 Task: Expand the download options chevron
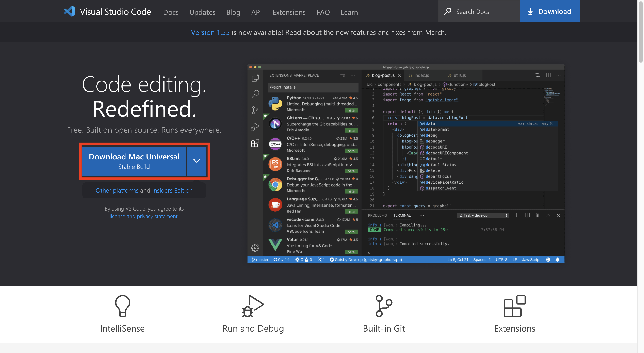(x=197, y=161)
